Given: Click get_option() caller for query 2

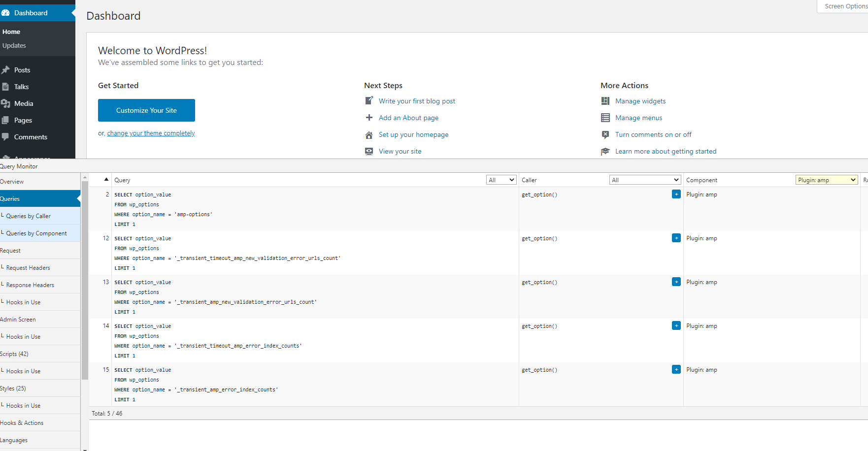Looking at the screenshot, I should (x=539, y=194).
